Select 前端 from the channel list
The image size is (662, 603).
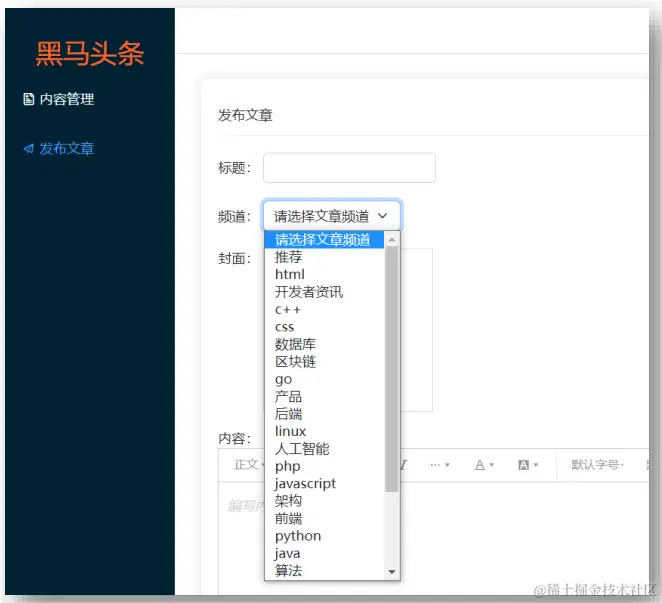(x=324, y=519)
